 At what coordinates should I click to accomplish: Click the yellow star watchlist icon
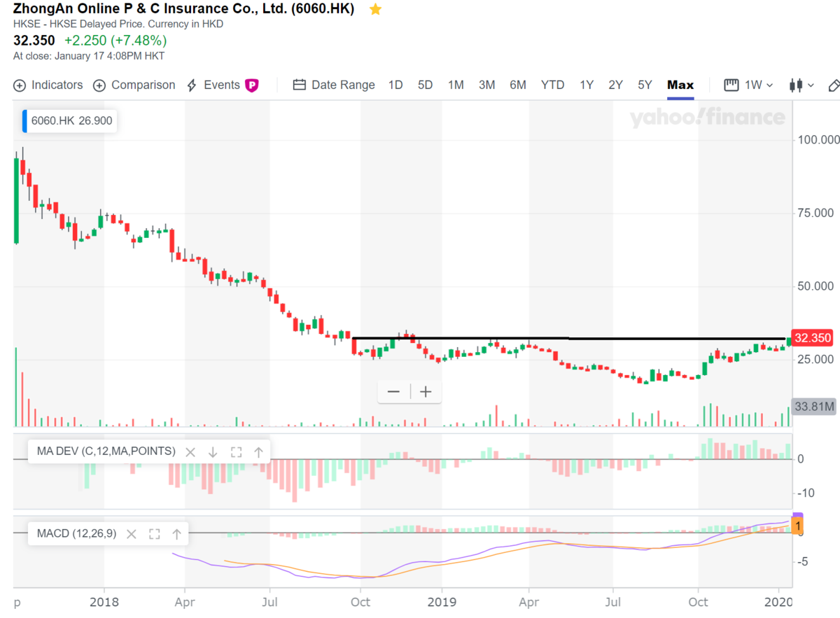tap(375, 10)
